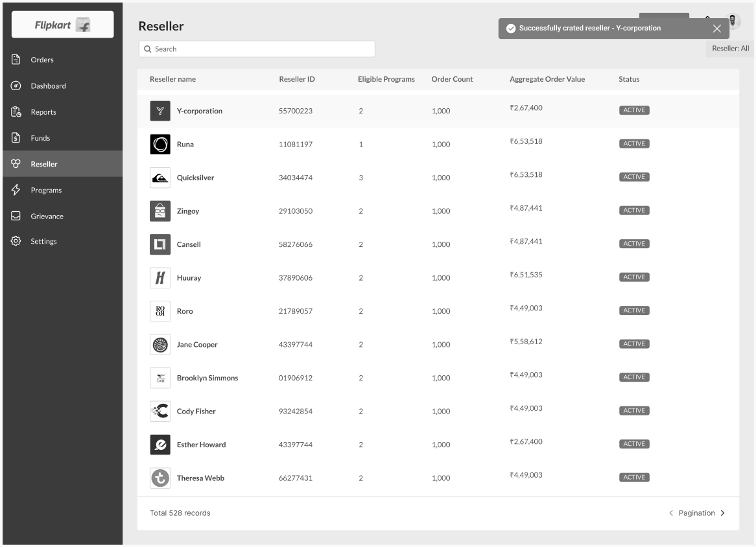Click the ACTIVE status badge for Runa
This screenshot has width=756, height=547.
pyautogui.click(x=634, y=144)
